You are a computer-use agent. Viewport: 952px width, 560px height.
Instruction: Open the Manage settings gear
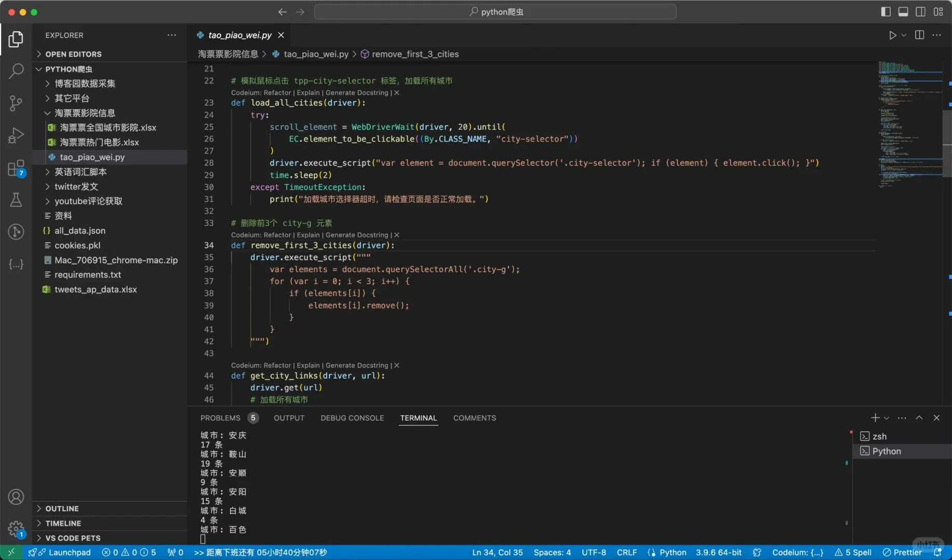click(x=16, y=530)
